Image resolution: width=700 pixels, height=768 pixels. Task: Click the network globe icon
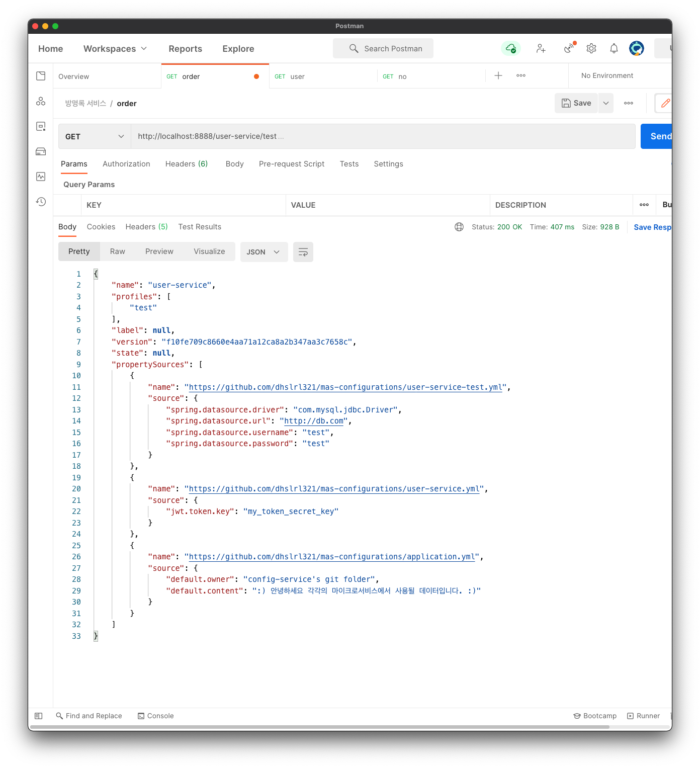coord(459,227)
